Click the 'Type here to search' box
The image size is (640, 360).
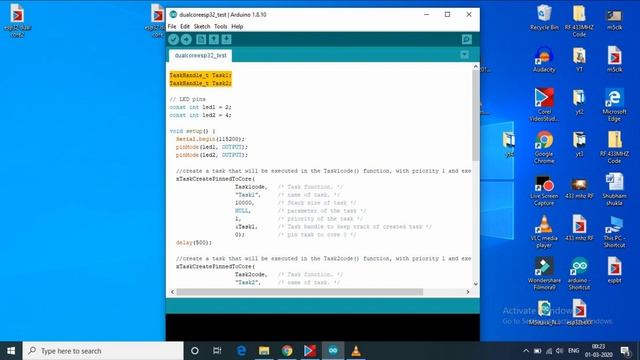coord(103,351)
